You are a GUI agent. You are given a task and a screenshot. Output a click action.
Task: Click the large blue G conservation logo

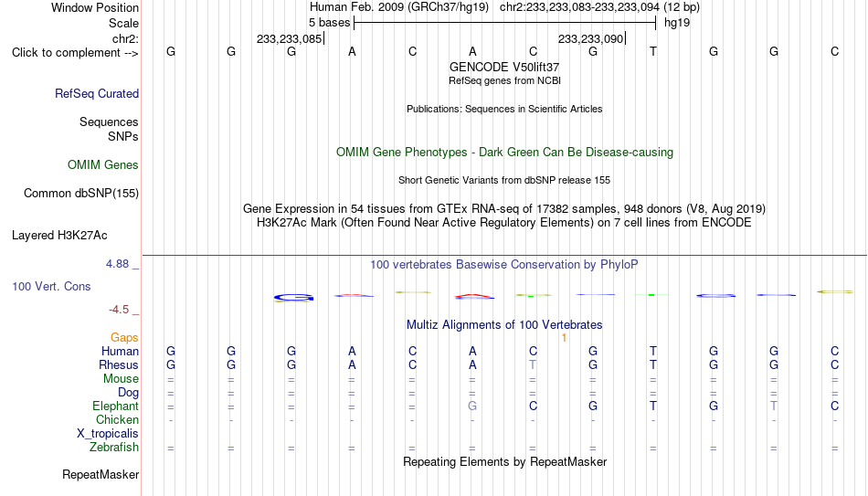pos(294,298)
